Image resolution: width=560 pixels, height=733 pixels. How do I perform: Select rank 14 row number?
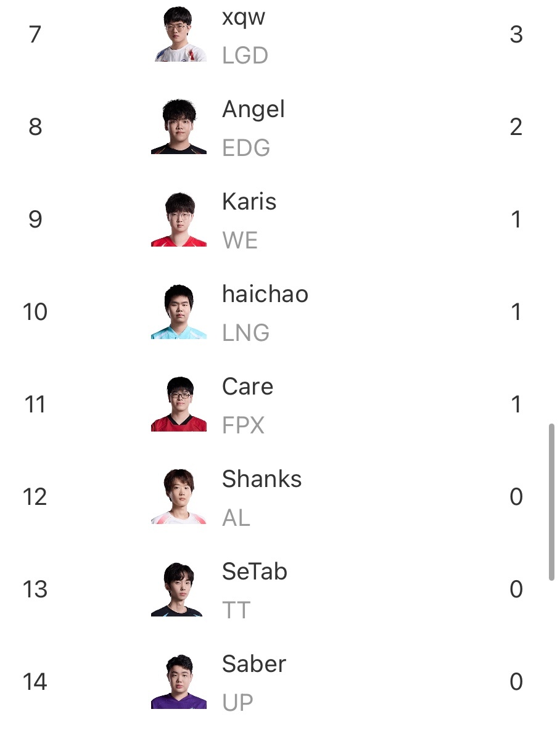pyautogui.click(x=35, y=682)
